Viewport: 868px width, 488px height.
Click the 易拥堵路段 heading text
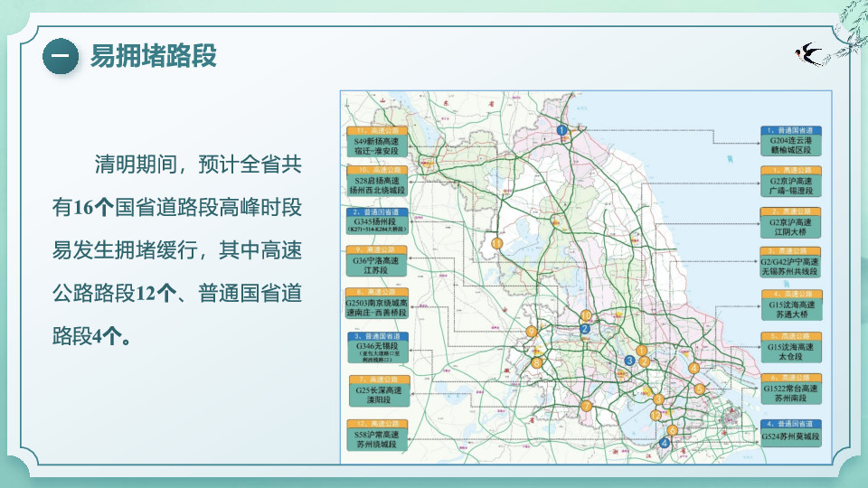(x=154, y=56)
